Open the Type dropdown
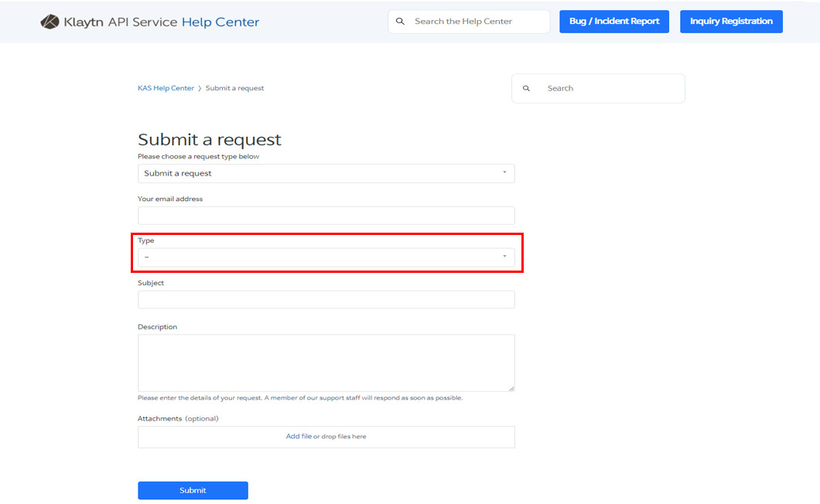 (x=326, y=257)
